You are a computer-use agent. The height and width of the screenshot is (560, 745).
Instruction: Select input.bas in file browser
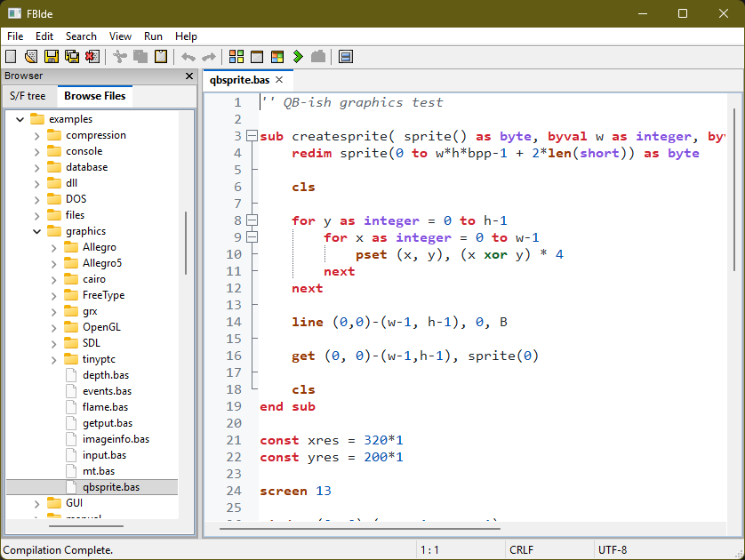pos(104,455)
